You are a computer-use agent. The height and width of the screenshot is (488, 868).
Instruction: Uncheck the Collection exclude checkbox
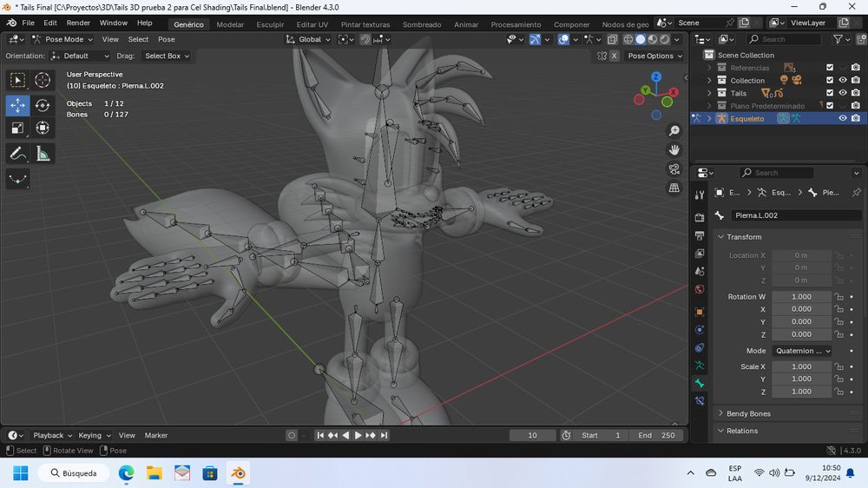coord(830,80)
